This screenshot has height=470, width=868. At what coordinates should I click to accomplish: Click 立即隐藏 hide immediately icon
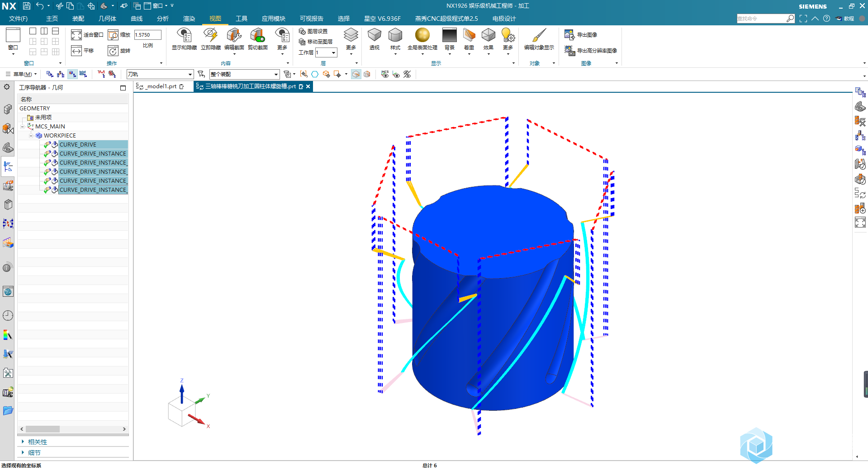[210, 38]
